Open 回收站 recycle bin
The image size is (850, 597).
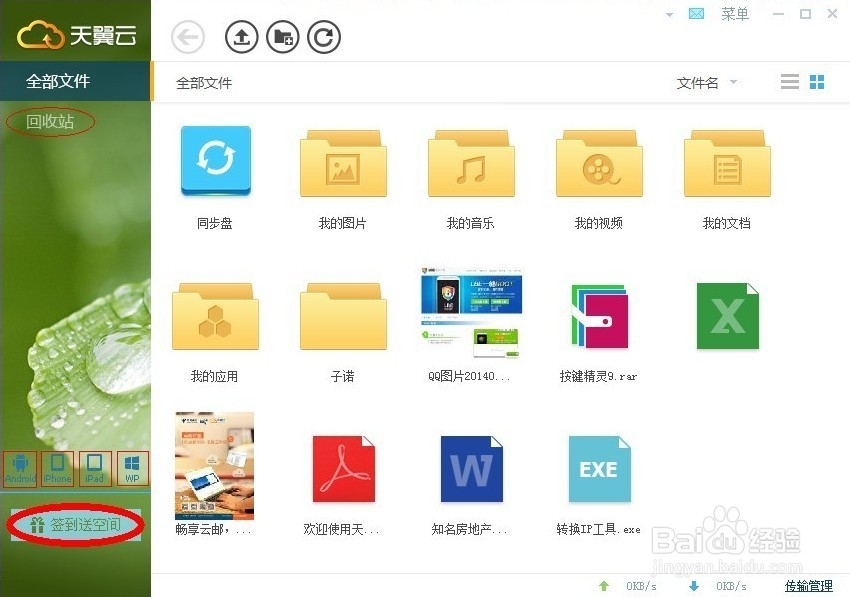pos(50,121)
